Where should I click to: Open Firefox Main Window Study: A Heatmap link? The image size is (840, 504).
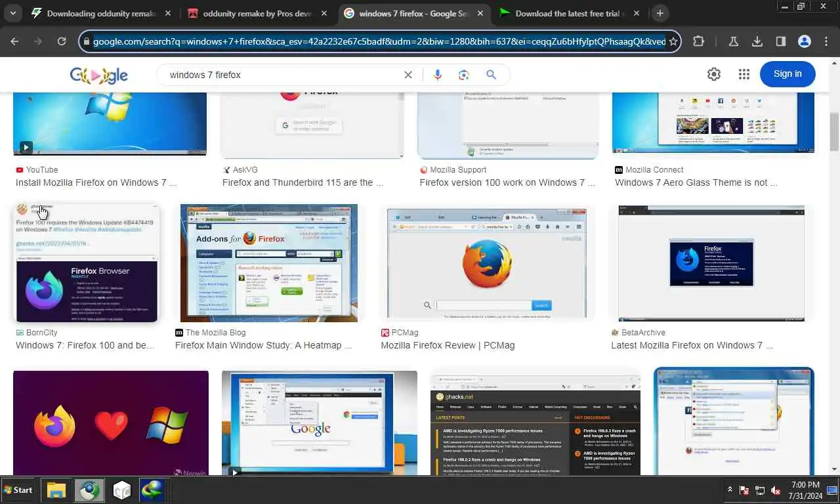pyautogui.click(x=264, y=345)
